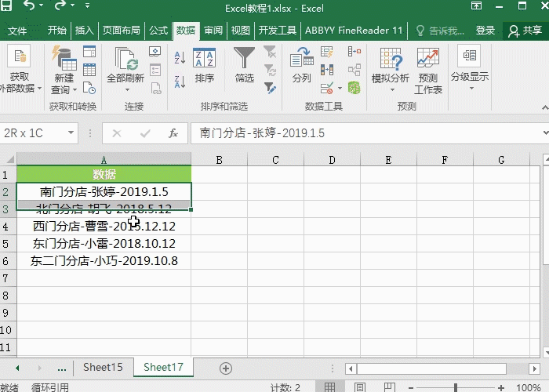Click the Remove Duplicates icon

click(x=327, y=70)
